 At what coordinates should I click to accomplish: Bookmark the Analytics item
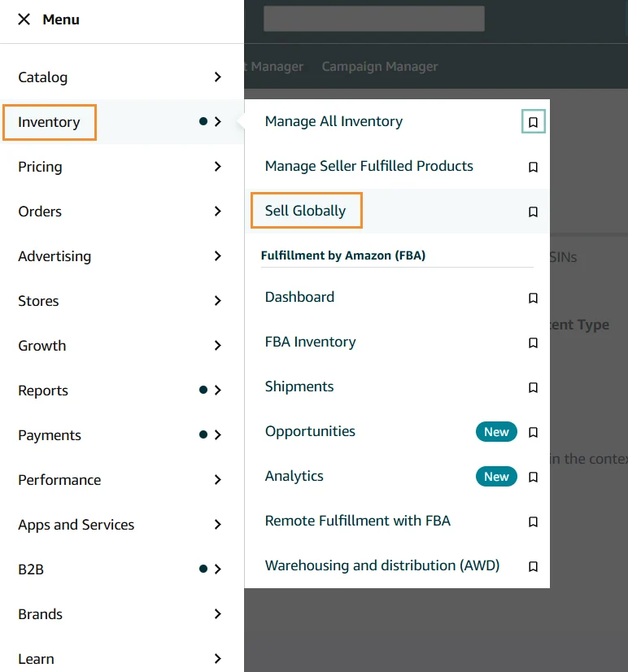[534, 477]
